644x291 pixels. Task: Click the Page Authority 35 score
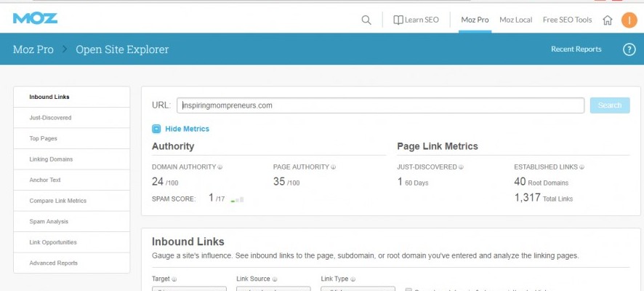(286, 182)
